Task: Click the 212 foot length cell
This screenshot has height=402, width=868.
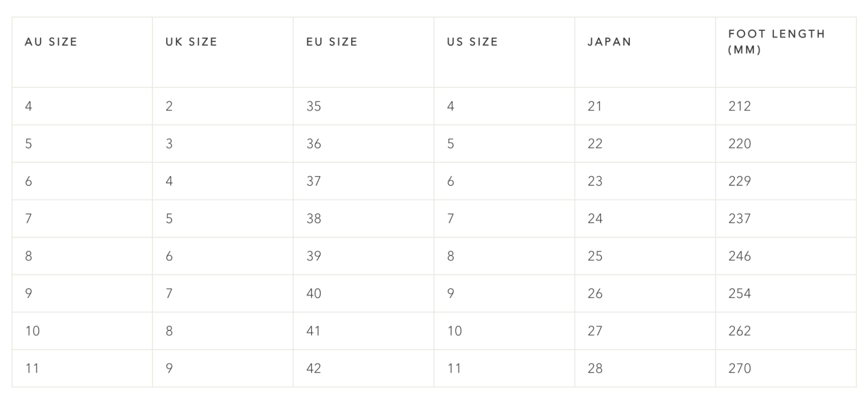Action: coord(740,106)
